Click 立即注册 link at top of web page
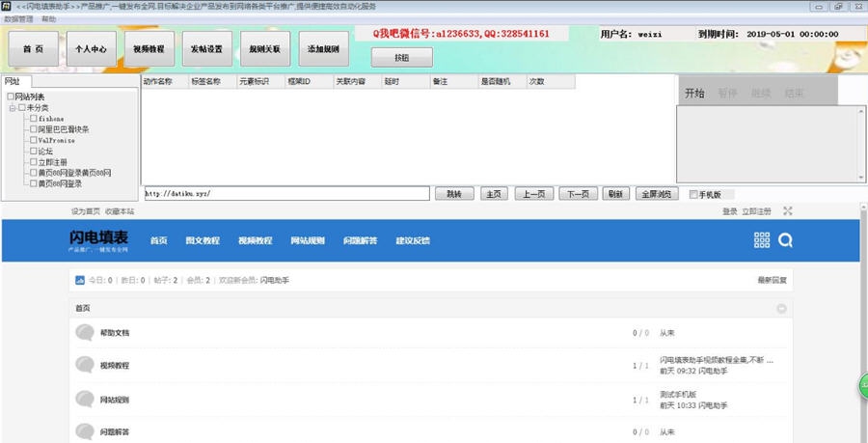The image size is (868, 443). click(x=756, y=211)
